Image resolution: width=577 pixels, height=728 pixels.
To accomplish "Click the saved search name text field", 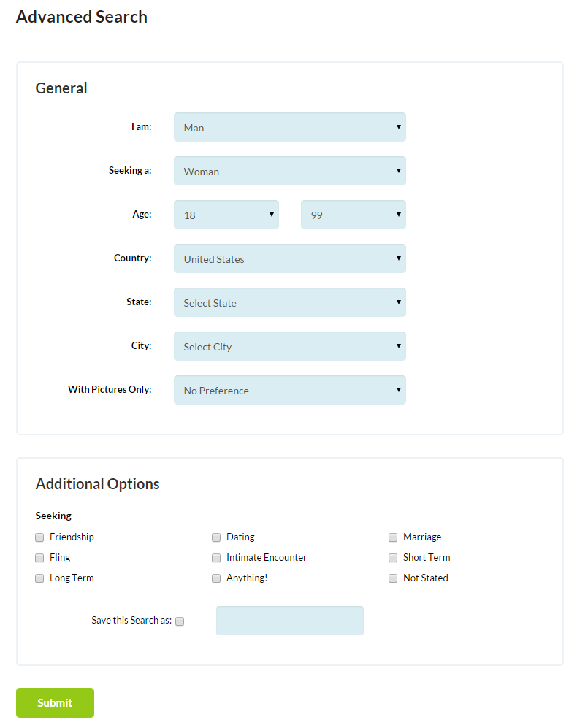I will pos(289,621).
